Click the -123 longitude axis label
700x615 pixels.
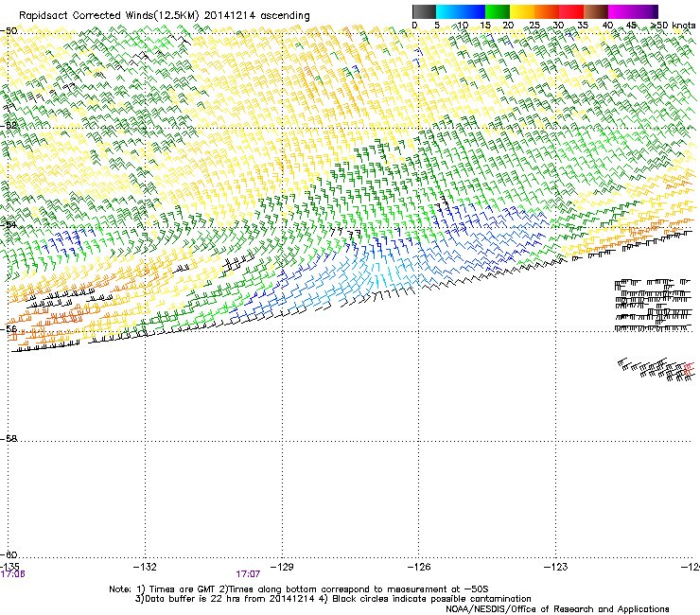click(x=556, y=567)
